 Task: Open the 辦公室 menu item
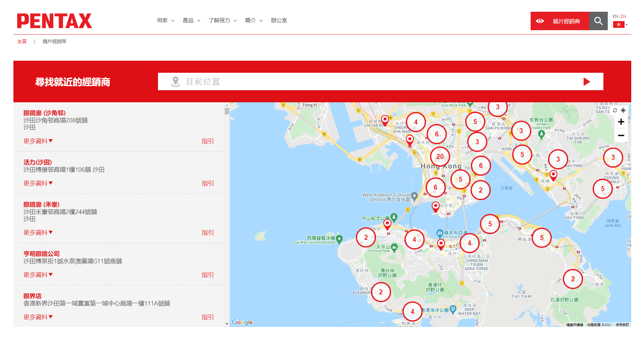[279, 20]
